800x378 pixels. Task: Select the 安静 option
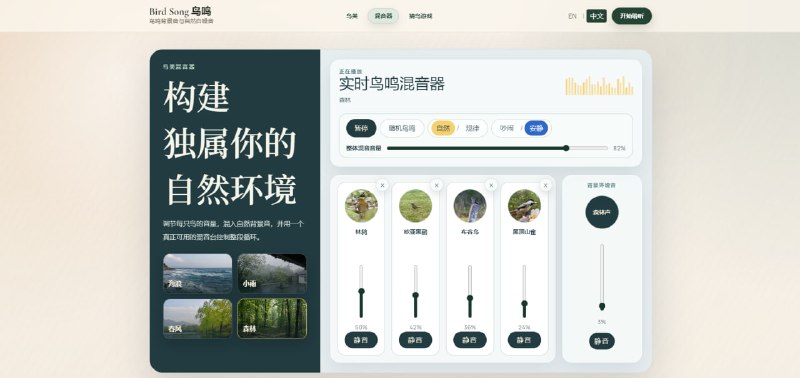click(536, 129)
